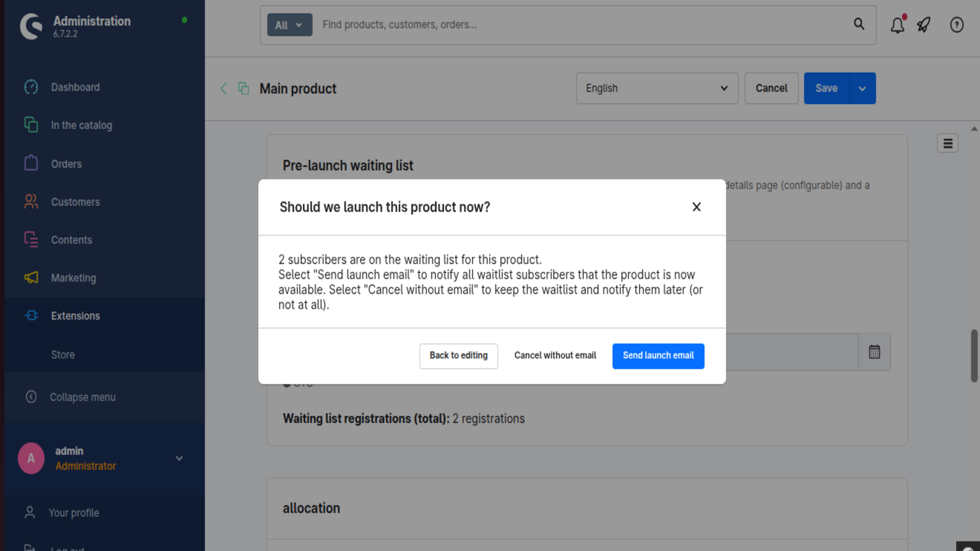Click the green status indicator dot
The width and height of the screenshot is (980, 551).
point(184,20)
